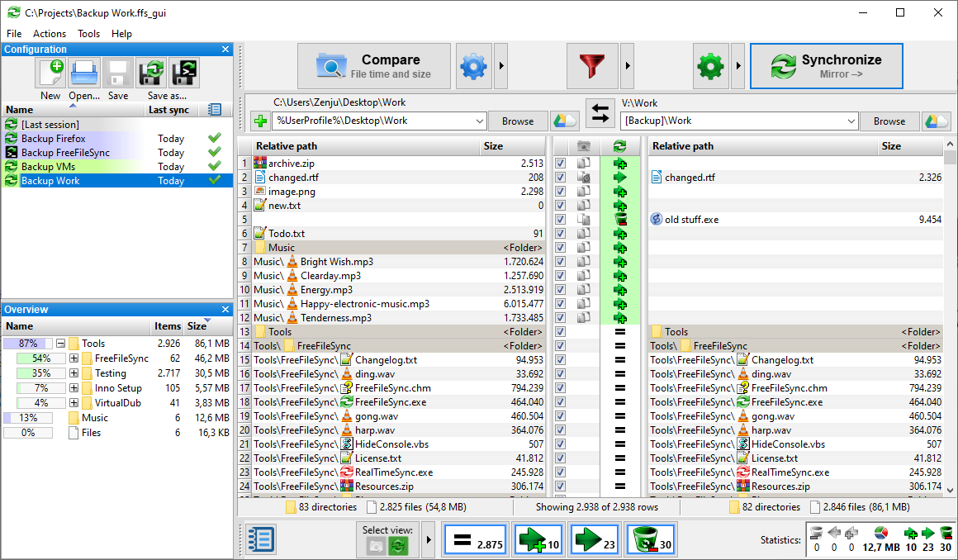The image size is (958, 560).
Task: Click the New configuration icon
Action: point(50,73)
